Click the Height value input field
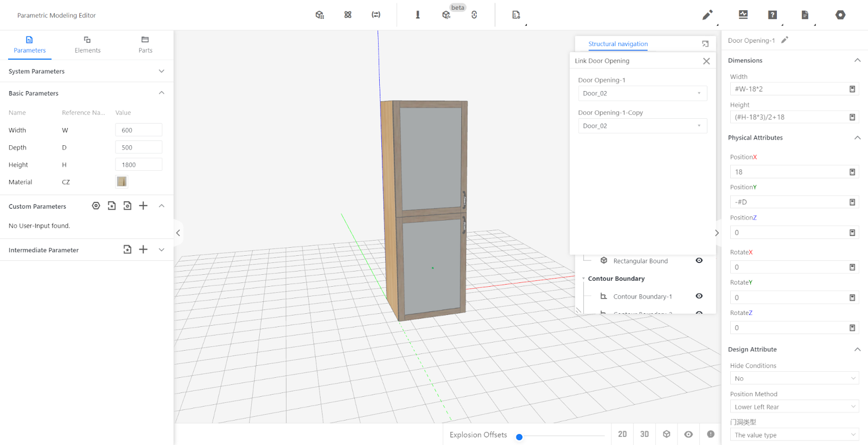Screen dimensions: 868x445 [138, 165]
